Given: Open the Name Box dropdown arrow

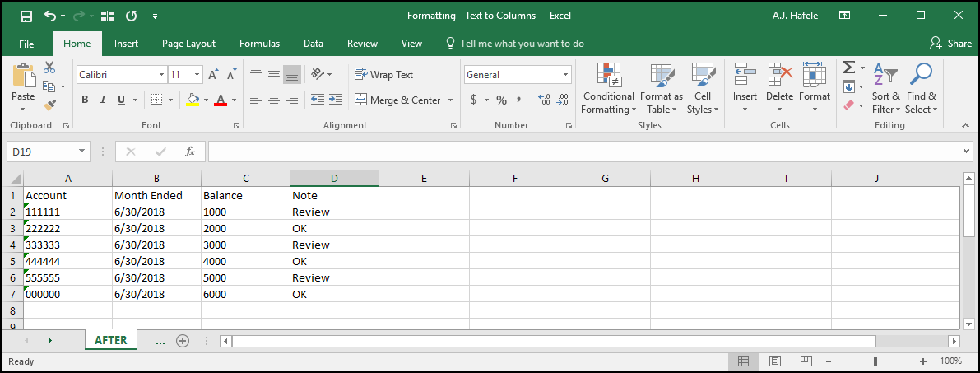Looking at the screenshot, I should 82,152.
